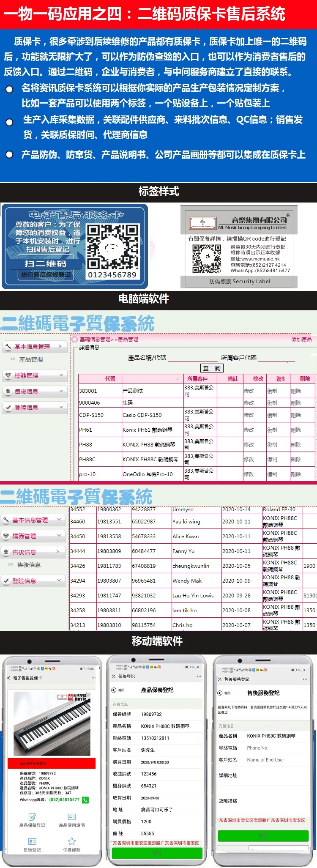This screenshot has width=317, height=868.
Task: Click the checkmark icon beside 登陸信息 in the product management screen
Action: pos(8,407)
